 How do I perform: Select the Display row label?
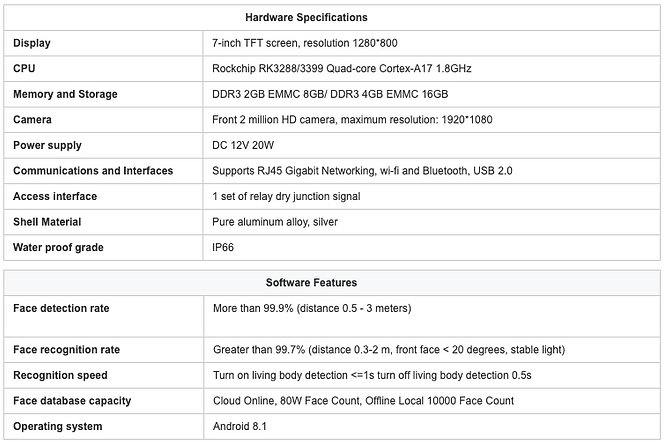click(x=32, y=43)
